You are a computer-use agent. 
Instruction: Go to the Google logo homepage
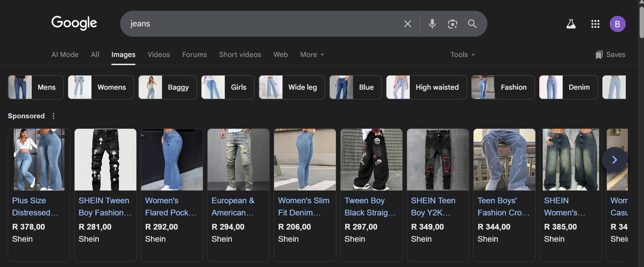pyautogui.click(x=74, y=23)
